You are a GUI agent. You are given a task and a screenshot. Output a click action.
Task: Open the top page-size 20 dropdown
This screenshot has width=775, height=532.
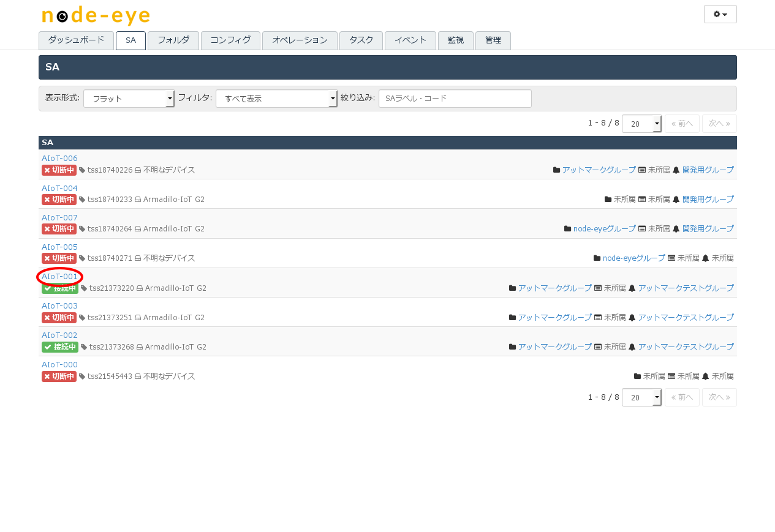coord(641,124)
